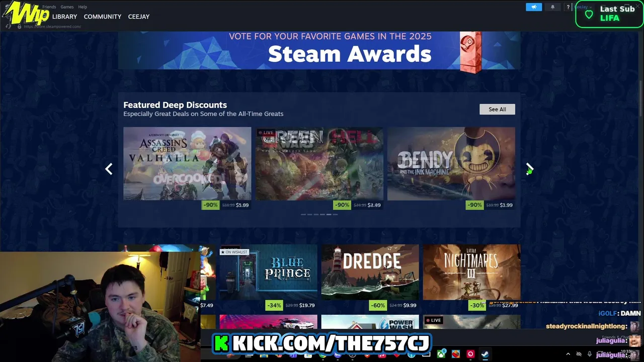Open Steam announcements megaphone button
Viewport: 644px width, 362px height.
(x=534, y=7)
